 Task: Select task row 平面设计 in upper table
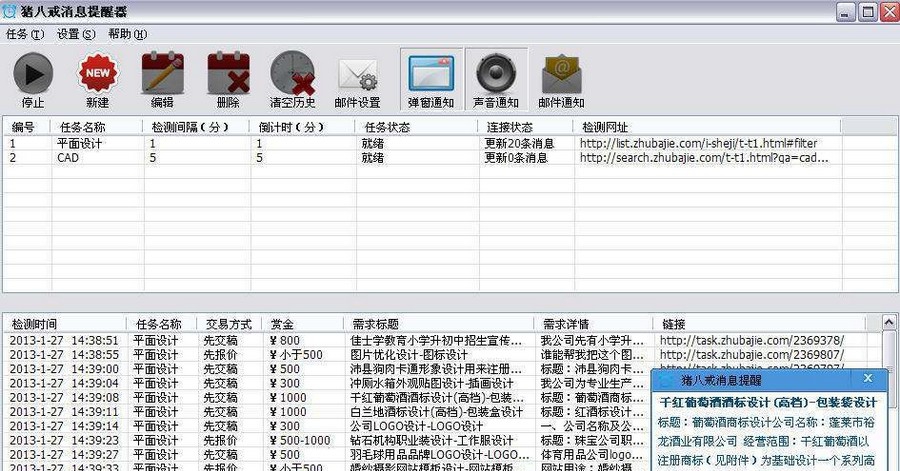click(x=422, y=143)
